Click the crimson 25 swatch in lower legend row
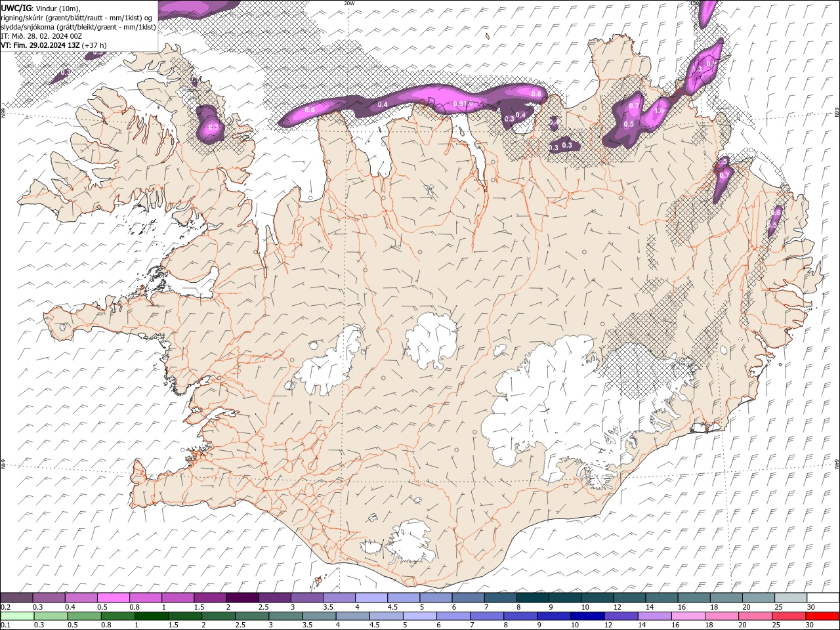The height and width of the screenshot is (630, 840). pos(788,616)
